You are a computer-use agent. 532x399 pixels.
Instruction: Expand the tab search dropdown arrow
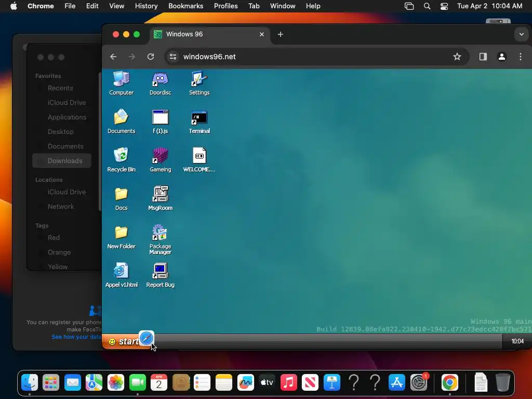[522, 34]
